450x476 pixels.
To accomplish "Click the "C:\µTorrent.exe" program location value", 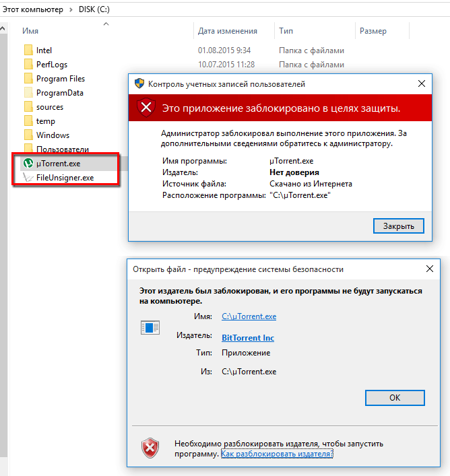I will pyautogui.click(x=300, y=195).
